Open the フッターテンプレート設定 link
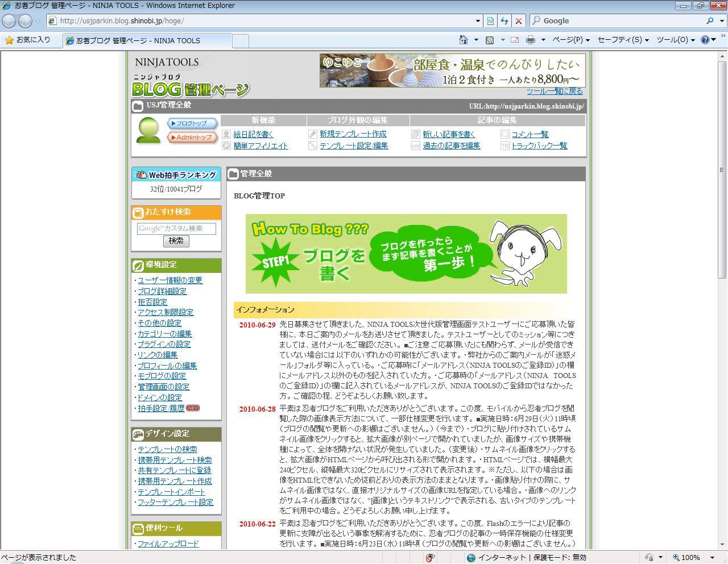The width and height of the screenshot is (728, 564). [176, 502]
